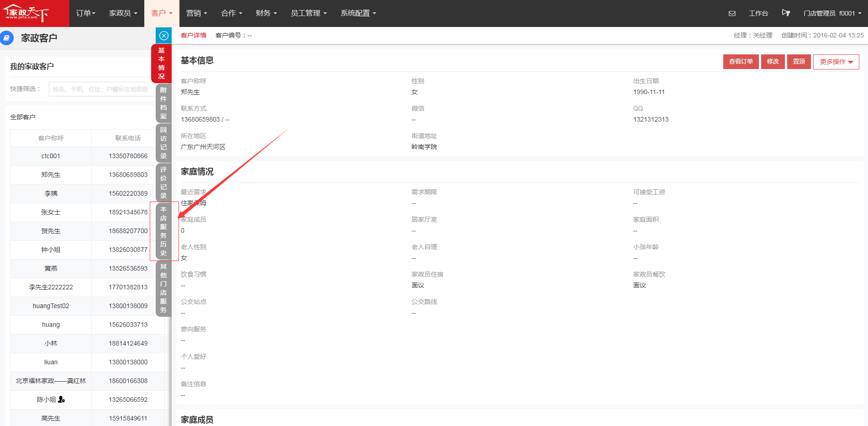The height and width of the screenshot is (426, 868).
Task: Click the QQ value 1321312313
Action: [x=651, y=119]
